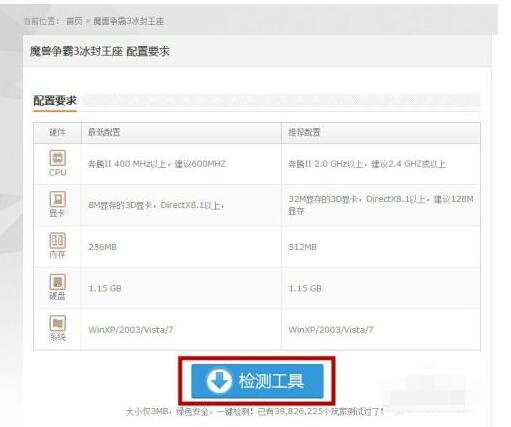Open the 首页 breadcrumb link

click(x=74, y=21)
